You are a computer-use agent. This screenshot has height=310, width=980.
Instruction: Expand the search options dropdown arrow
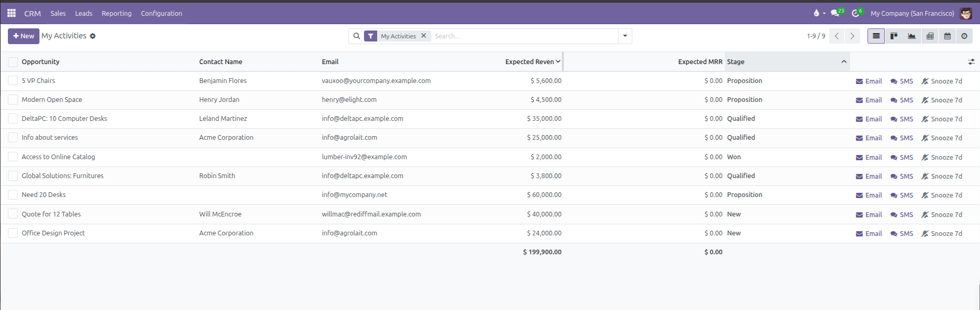point(625,36)
